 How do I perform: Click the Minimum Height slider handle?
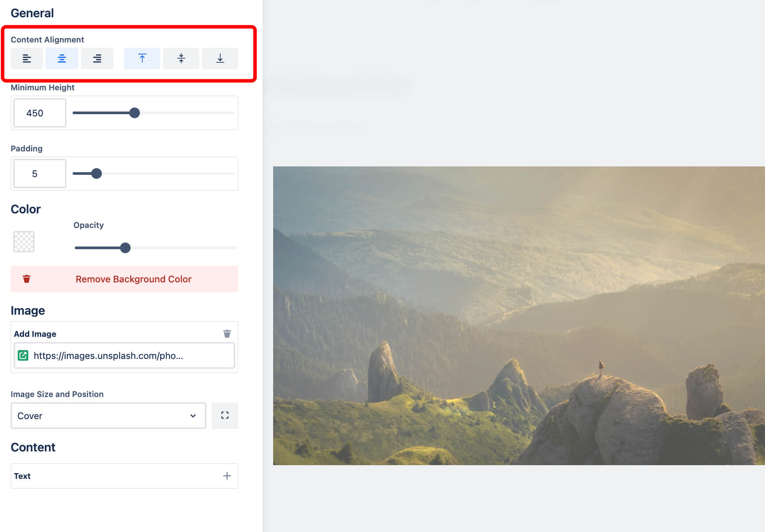coord(135,113)
